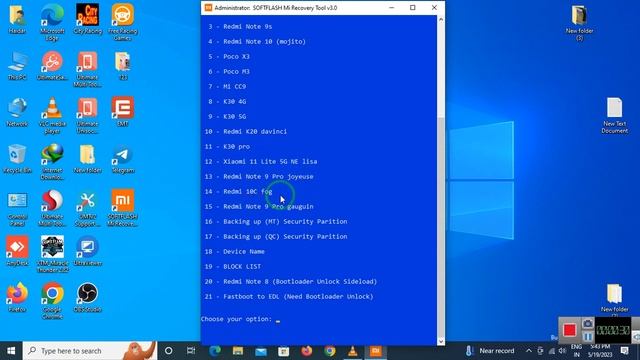Open network status in the tray
Screen dimensions: 640x360
[551, 351]
